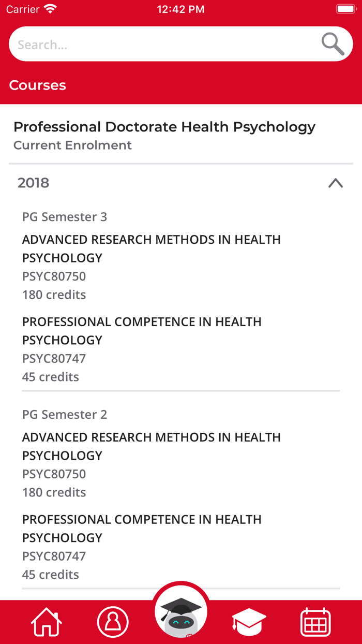This screenshot has height=644, width=362.
Task: Tap the 12:42 PM status clock
Action: coord(180,9)
